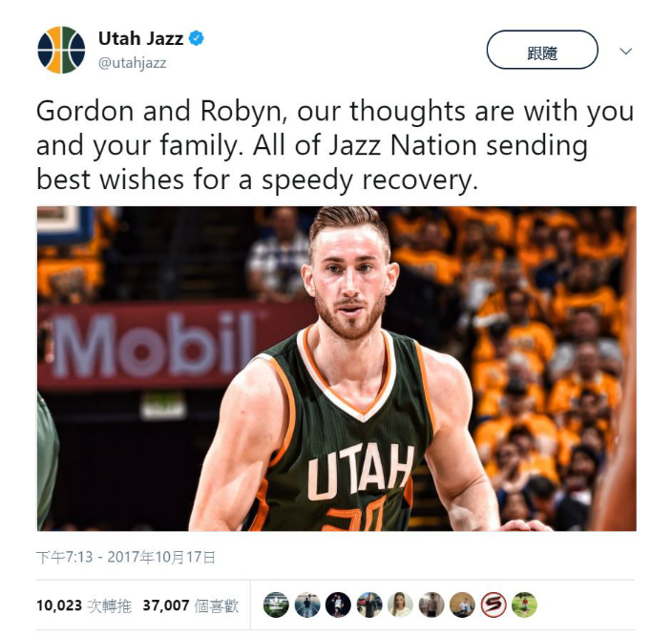Open the Utah Jazz basketball logo avatar
Image resolution: width=672 pixels, height=637 pixels.
[61, 50]
